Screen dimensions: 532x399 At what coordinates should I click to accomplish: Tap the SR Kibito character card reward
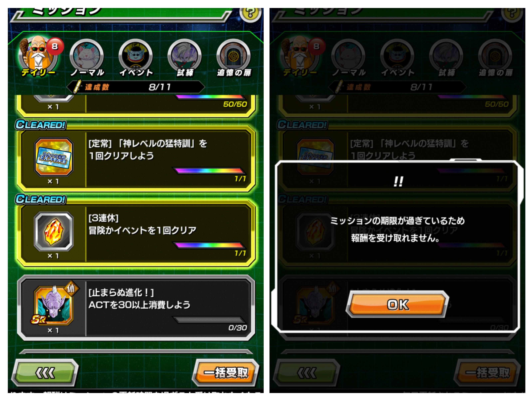(x=54, y=305)
